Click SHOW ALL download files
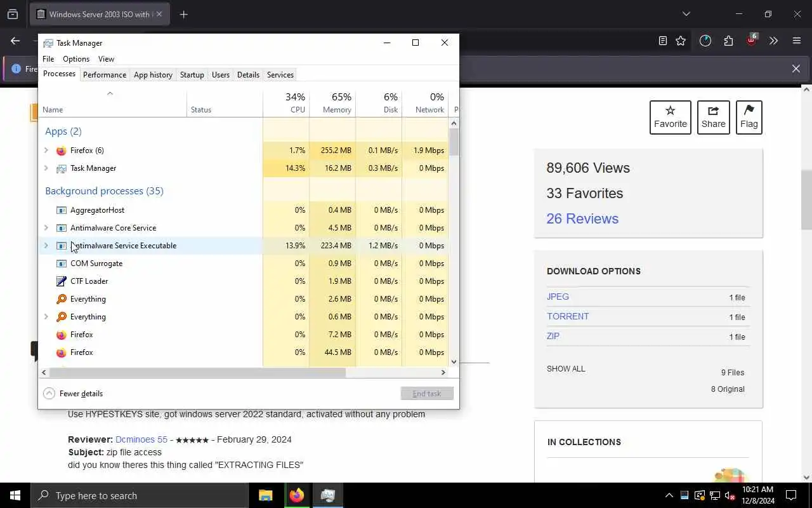812x508 pixels. pyautogui.click(x=566, y=369)
